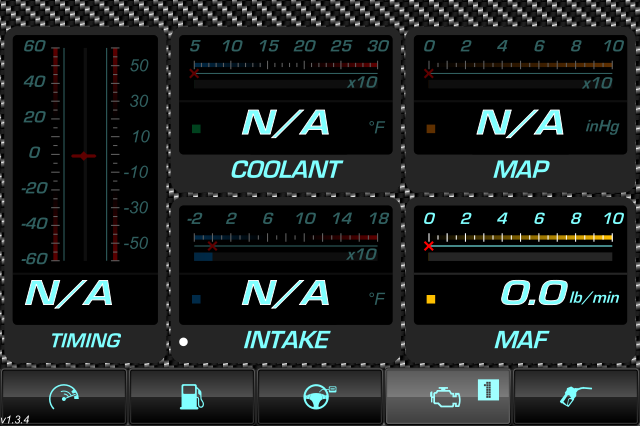Screen dimensions: 640x426
Task: Click the TIMING N/A value
Action: pos(69,293)
